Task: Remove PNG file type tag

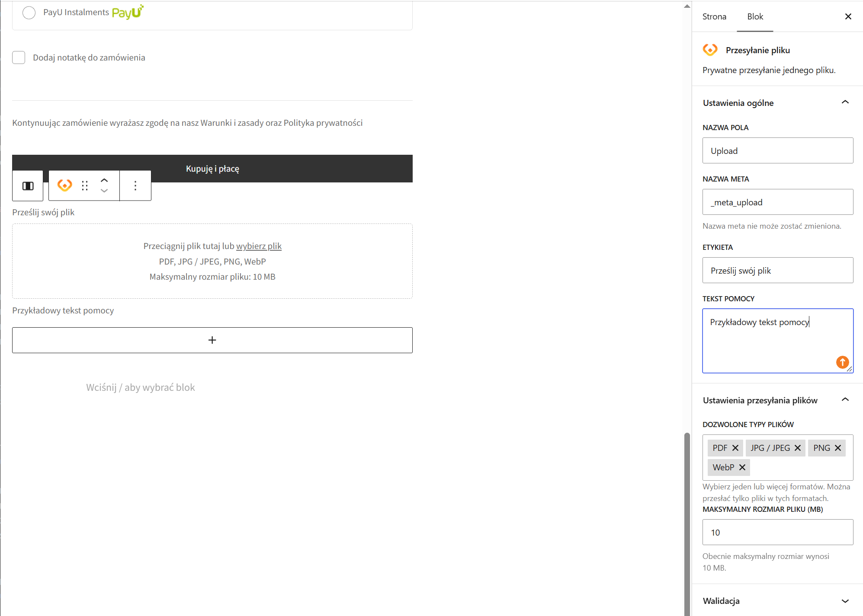Action: click(x=838, y=448)
